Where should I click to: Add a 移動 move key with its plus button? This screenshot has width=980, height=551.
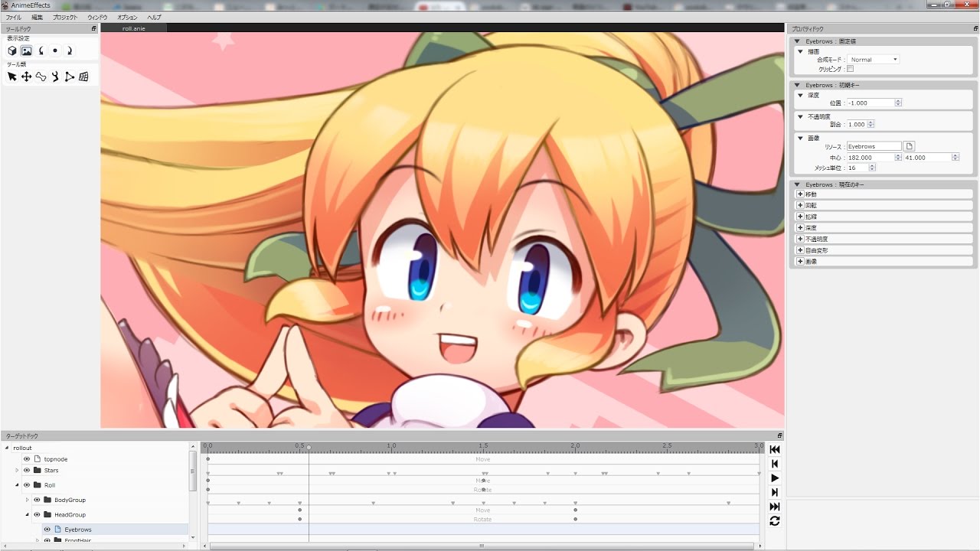click(800, 194)
